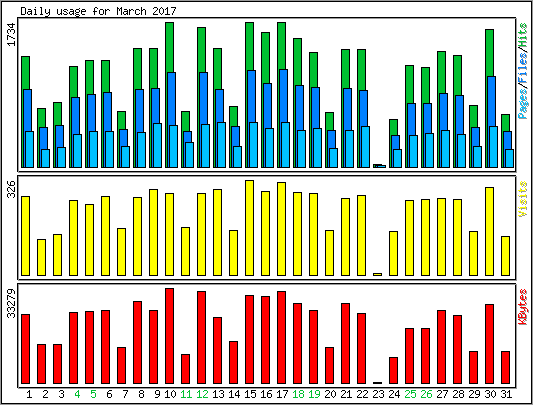This screenshot has height=405, width=533.
Task: Click green weekend day label 25
Action: (x=410, y=394)
